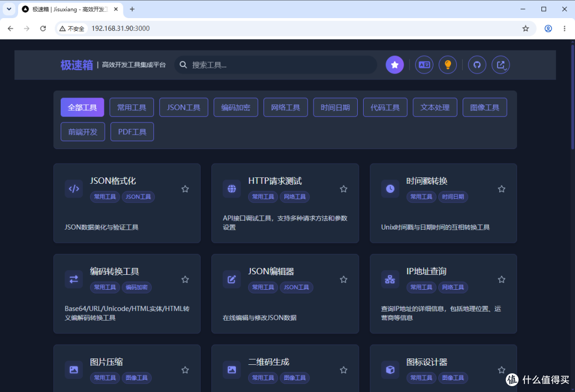Click 网络工具 tag on HTTP请求测试 card

click(295, 197)
